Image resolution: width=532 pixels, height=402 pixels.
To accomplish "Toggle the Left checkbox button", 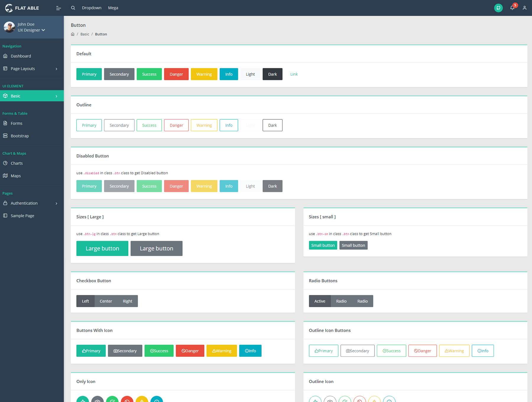I will (85, 301).
